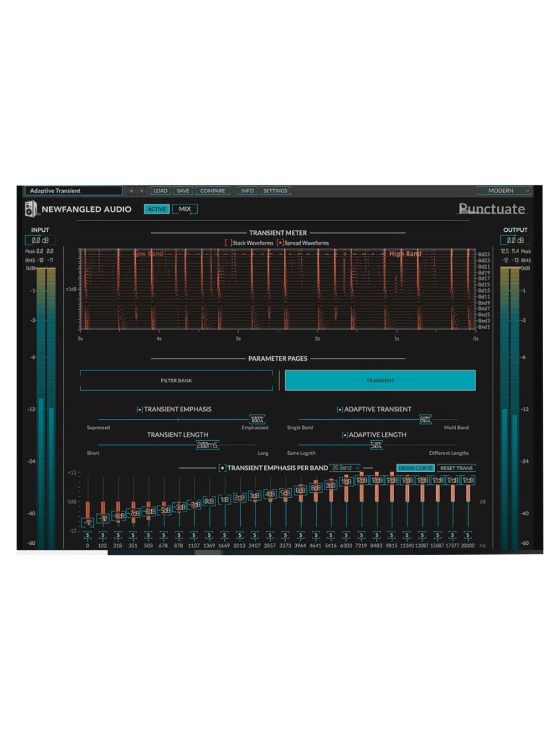Click the -12 band emphasis handle
560x739 pixels.
pos(87,523)
